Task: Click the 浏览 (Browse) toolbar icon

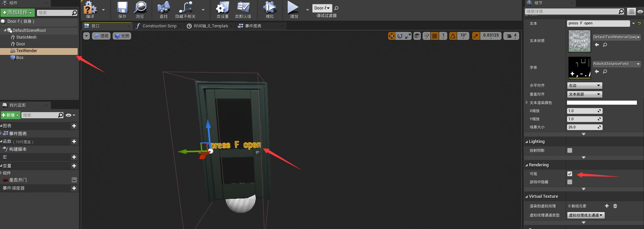Action: point(140,10)
